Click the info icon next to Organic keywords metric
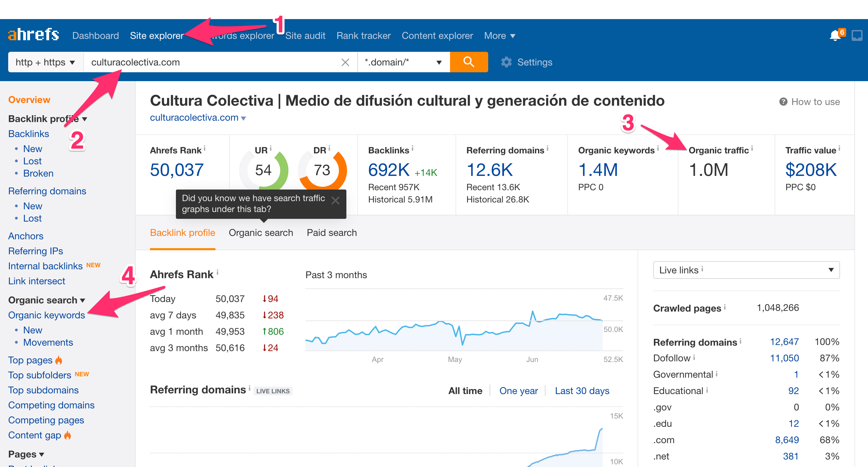 (658, 148)
